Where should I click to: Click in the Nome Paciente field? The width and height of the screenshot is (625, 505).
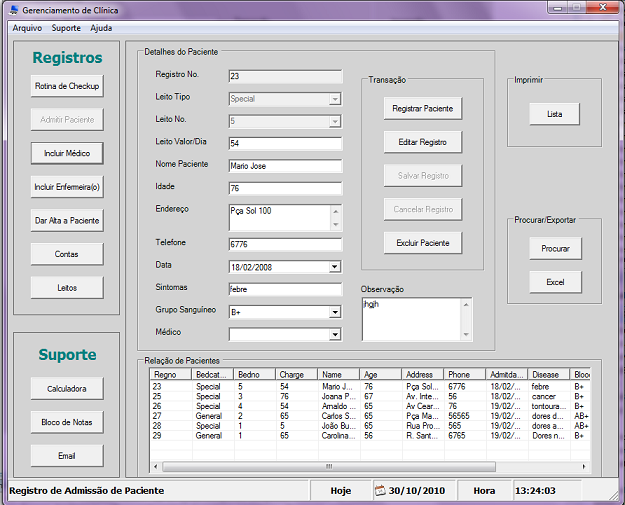click(x=285, y=166)
